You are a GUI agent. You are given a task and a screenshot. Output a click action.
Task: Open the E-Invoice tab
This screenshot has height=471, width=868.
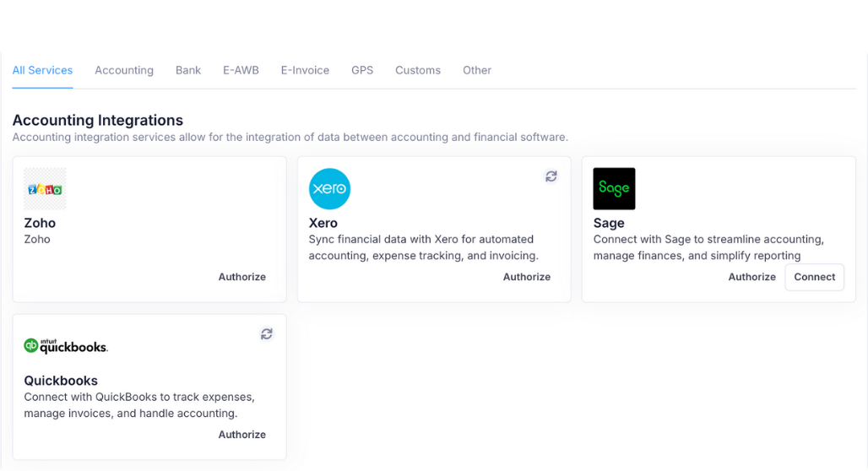(305, 70)
